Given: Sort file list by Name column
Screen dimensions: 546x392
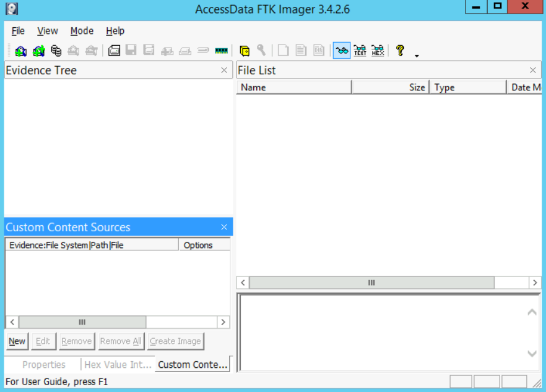Looking at the screenshot, I should tap(294, 87).
